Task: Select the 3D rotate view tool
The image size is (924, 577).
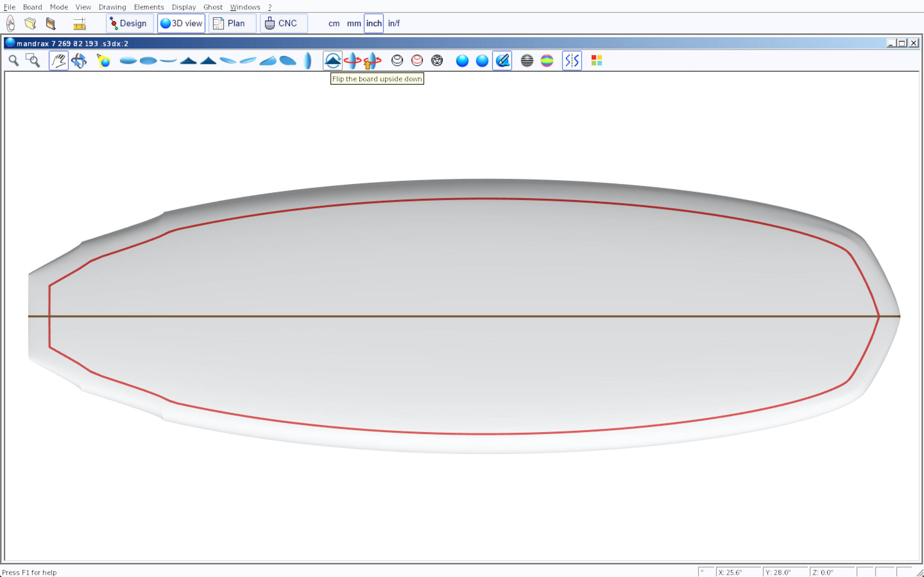Action: 79,61
